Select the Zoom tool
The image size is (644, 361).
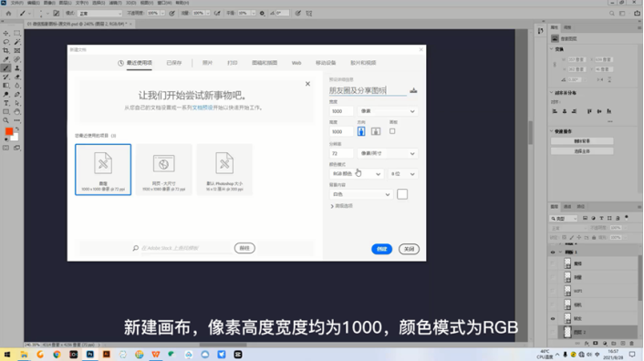[5, 120]
